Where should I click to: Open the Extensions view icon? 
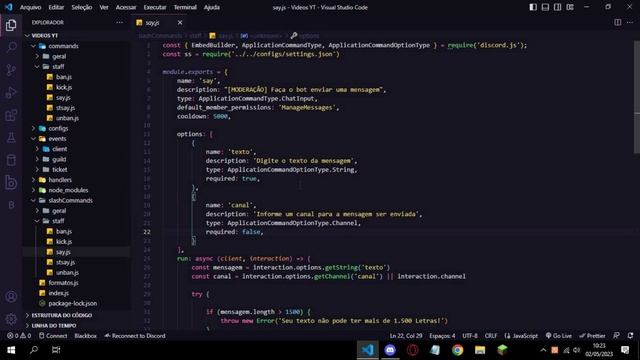(11, 115)
